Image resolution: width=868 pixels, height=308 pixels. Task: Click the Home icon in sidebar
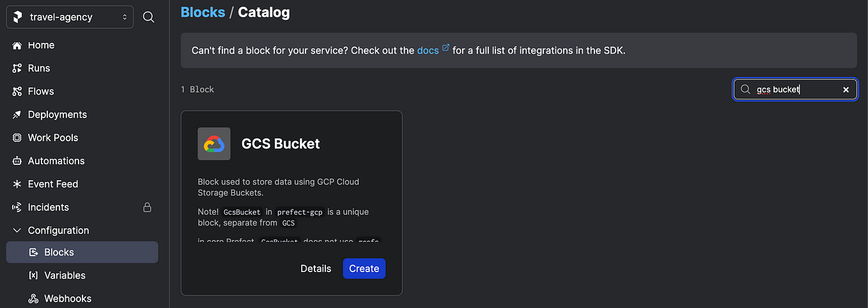pos(17,45)
